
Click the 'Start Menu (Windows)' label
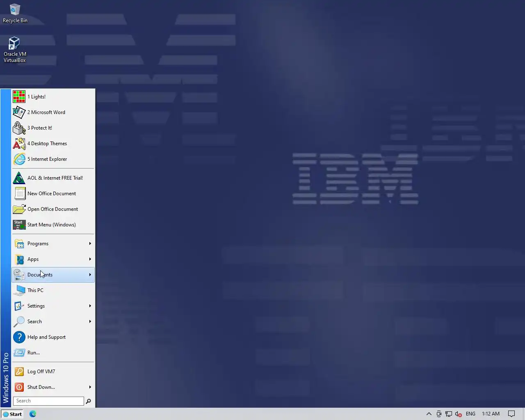click(x=52, y=225)
